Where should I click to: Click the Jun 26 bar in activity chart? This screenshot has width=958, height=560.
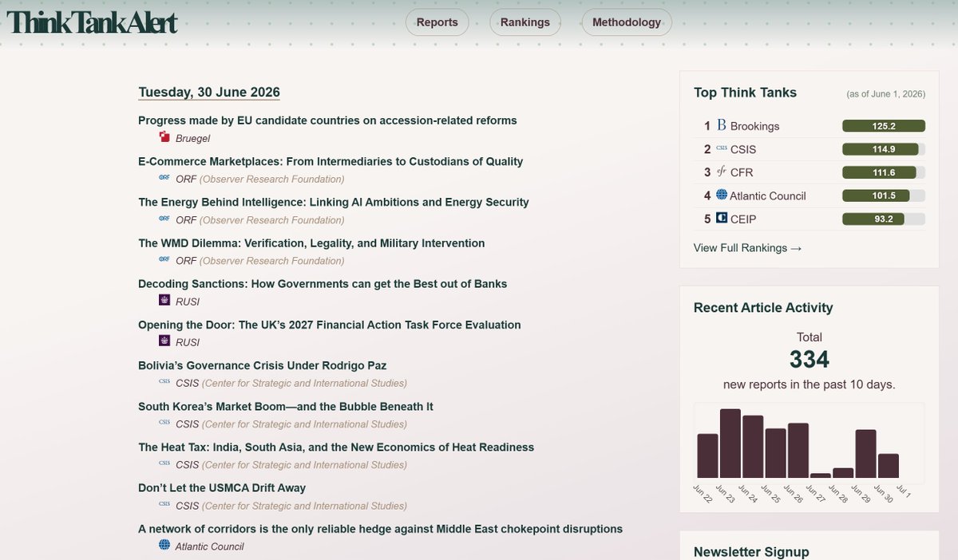pyautogui.click(x=798, y=450)
